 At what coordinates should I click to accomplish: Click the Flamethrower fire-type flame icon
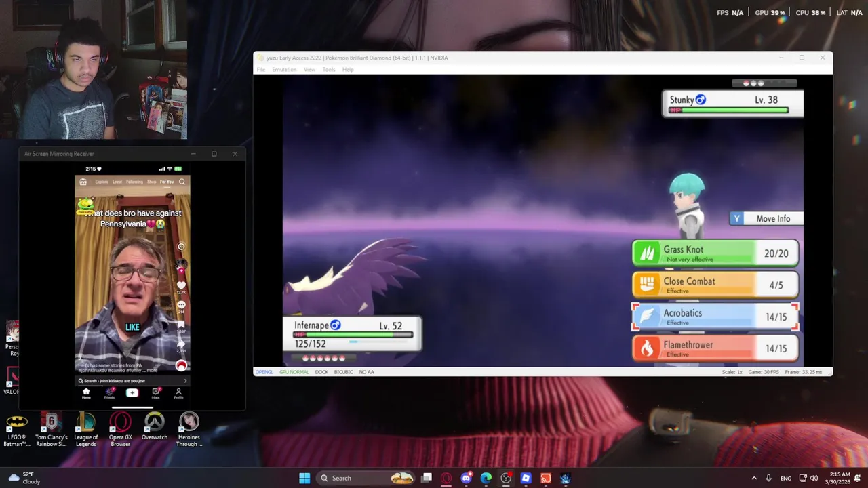click(647, 348)
